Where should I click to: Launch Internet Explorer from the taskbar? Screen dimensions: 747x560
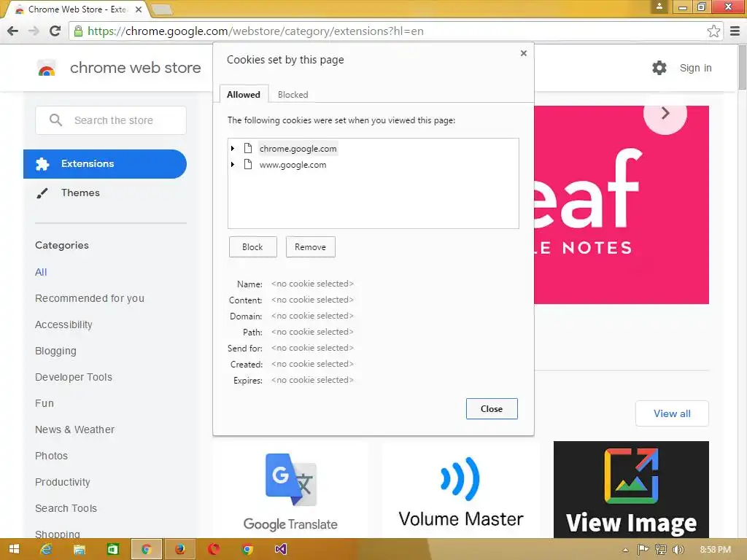click(x=46, y=549)
